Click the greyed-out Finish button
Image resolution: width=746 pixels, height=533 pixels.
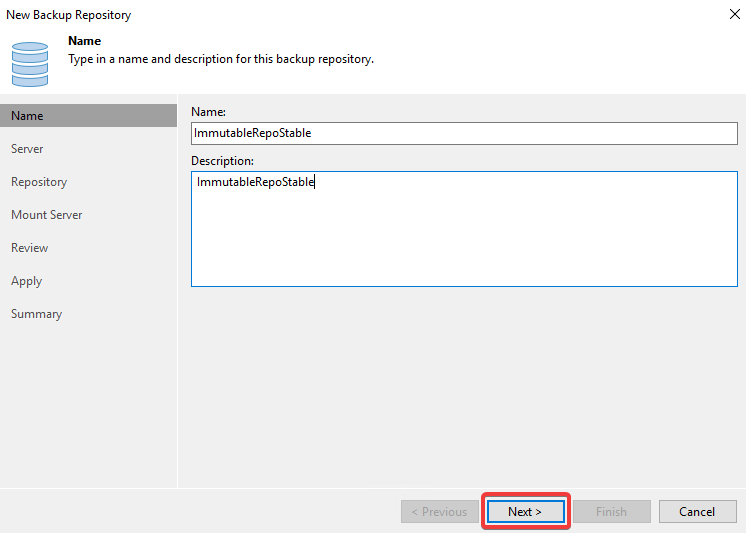pyautogui.click(x=612, y=512)
